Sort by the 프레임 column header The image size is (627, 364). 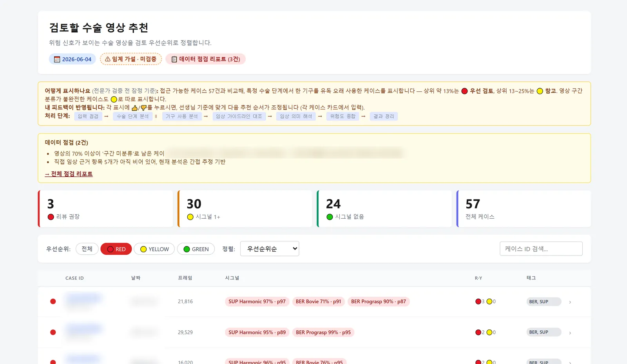tap(185, 278)
